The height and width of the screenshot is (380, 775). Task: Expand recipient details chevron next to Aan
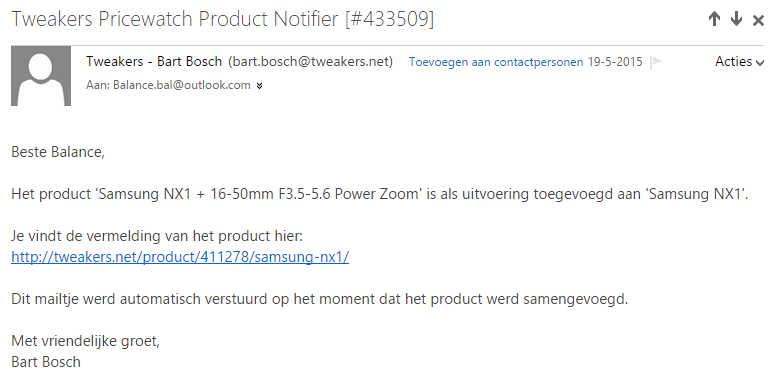(x=259, y=86)
